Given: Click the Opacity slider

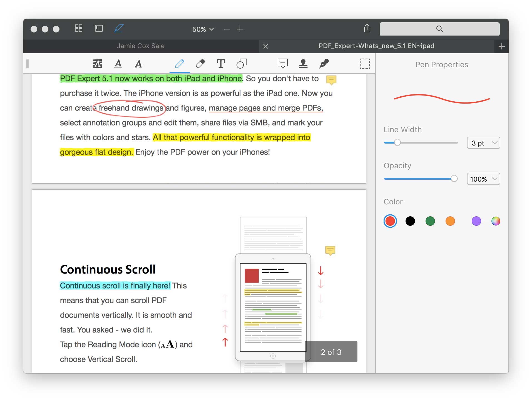Looking at the screenshot, I should 421,179.
